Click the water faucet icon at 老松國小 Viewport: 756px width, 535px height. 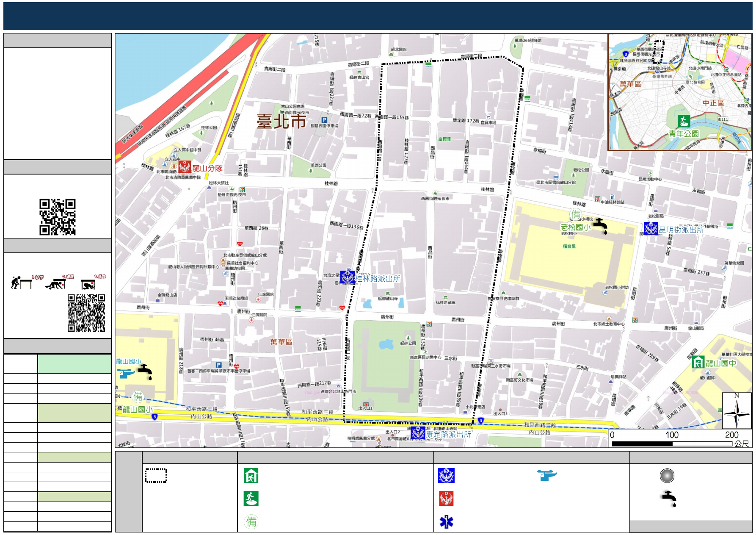coord(601,225)
